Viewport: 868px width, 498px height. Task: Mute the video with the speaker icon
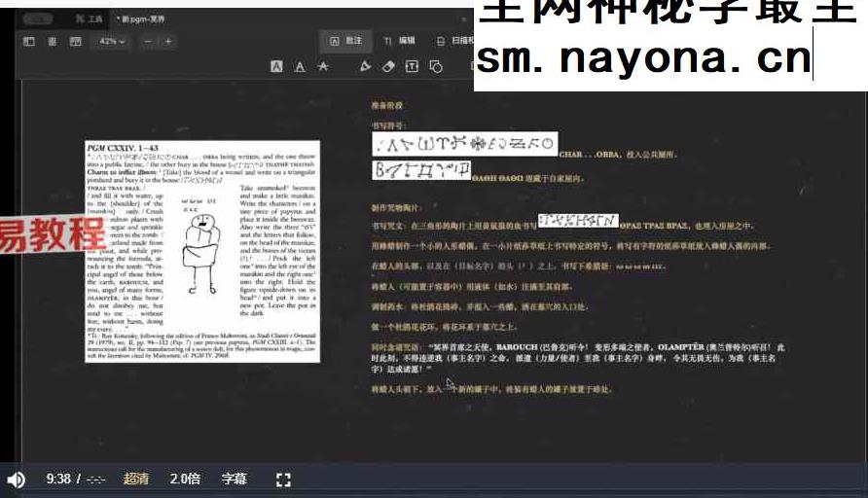16,480
